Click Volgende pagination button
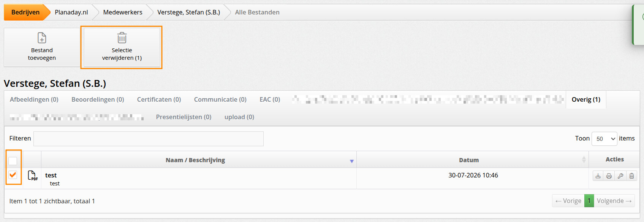Viewport: 644px width, 222px height. pyautogui.click(x=614, y=201)
